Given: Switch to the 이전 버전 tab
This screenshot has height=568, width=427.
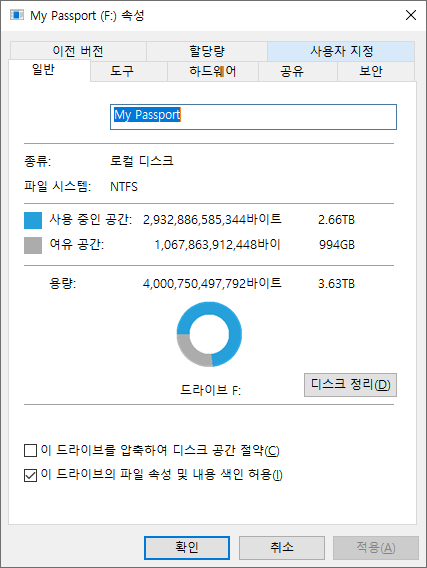Looking at the screenshot, I should [78, 51].
